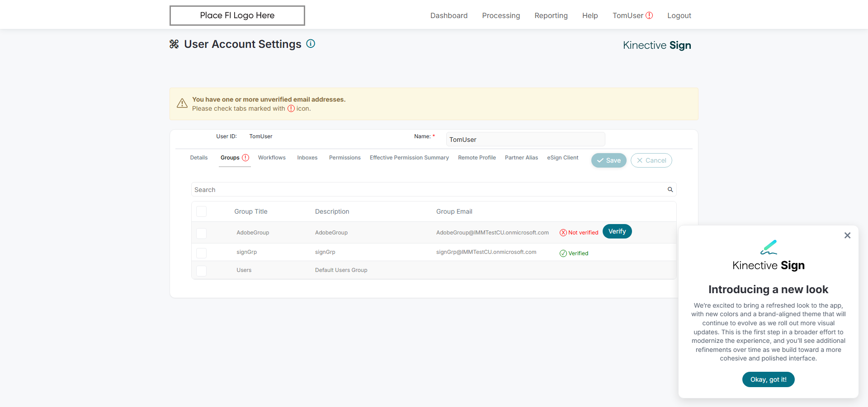Viewport: 868px width, 407px height.
Task: Switch to the Workflows tab
Action: tap(272, 158)
